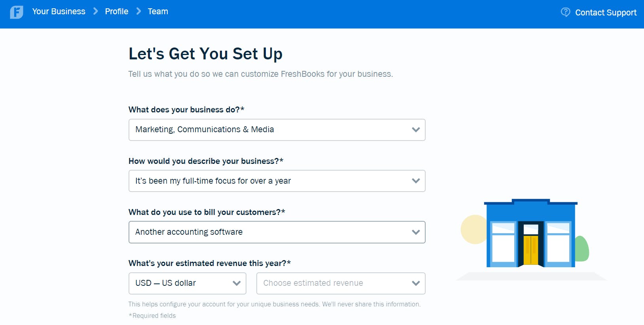Image resolution: width=644 pixels, height=325 pixels.
Task: Click the yellow door on the storefront
Action: [530, 250]
